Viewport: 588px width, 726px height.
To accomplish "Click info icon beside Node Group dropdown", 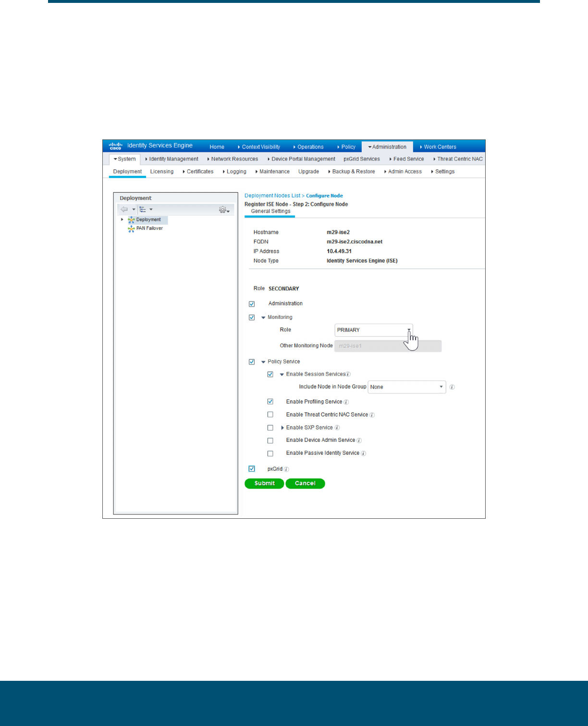I will click(x=452, y=387).
